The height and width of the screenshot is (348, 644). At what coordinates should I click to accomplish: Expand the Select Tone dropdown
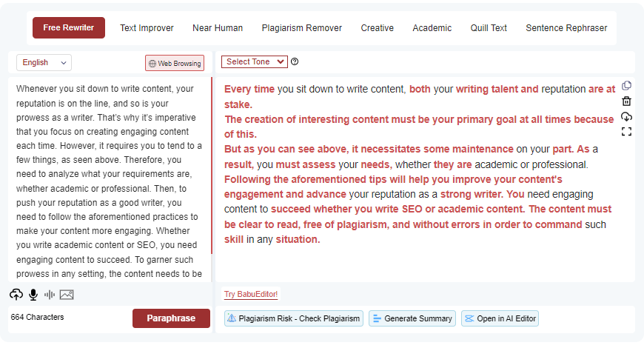254,62
